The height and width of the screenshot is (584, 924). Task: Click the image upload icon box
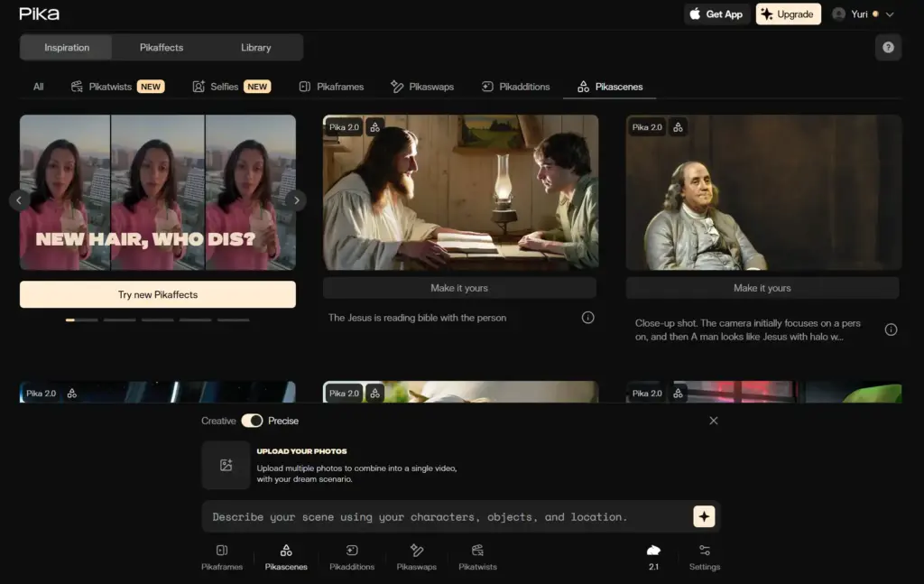click(x=226, y=465)
